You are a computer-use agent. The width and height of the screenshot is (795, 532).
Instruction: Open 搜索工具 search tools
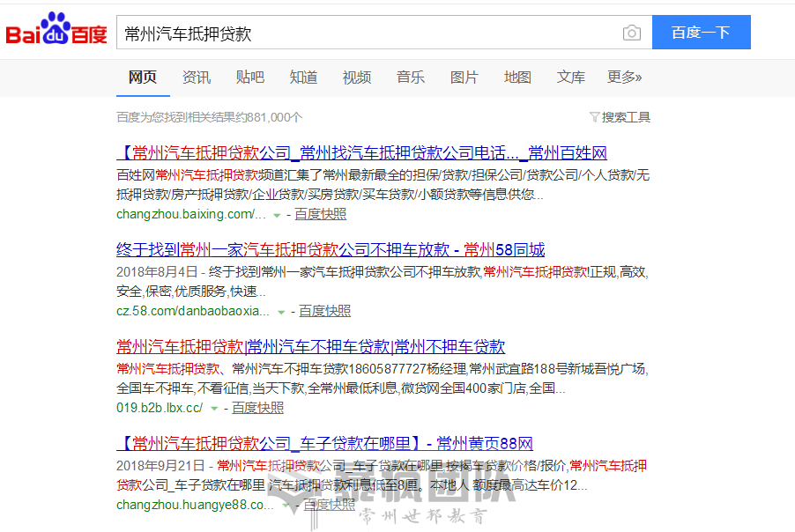[626, 117]
